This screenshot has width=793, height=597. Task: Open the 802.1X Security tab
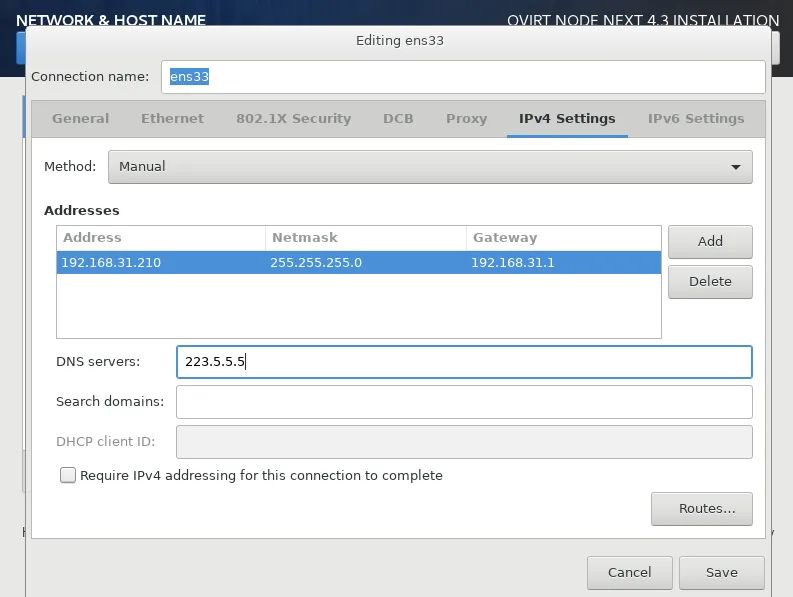coord(293,118)
